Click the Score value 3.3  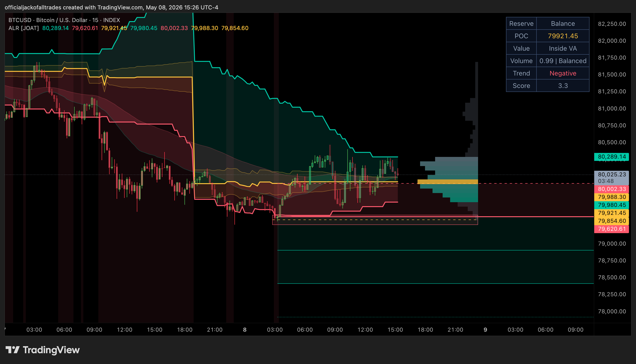click(563, 86)
